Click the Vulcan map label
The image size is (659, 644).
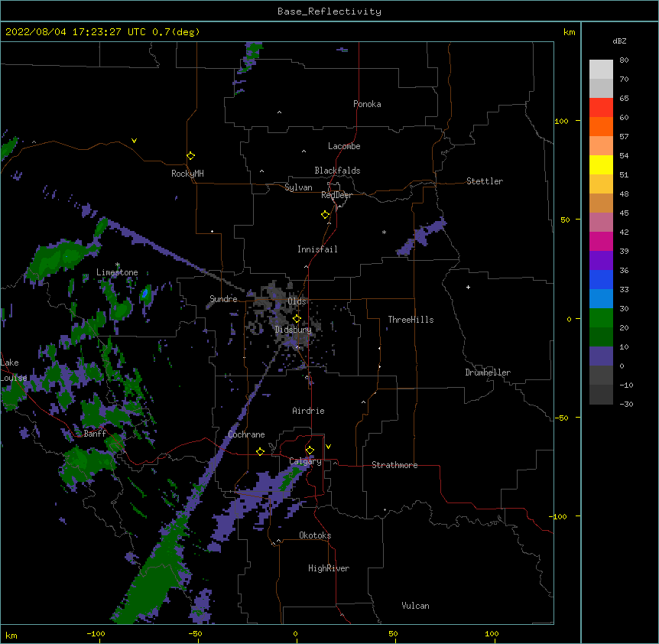(415, 606)
